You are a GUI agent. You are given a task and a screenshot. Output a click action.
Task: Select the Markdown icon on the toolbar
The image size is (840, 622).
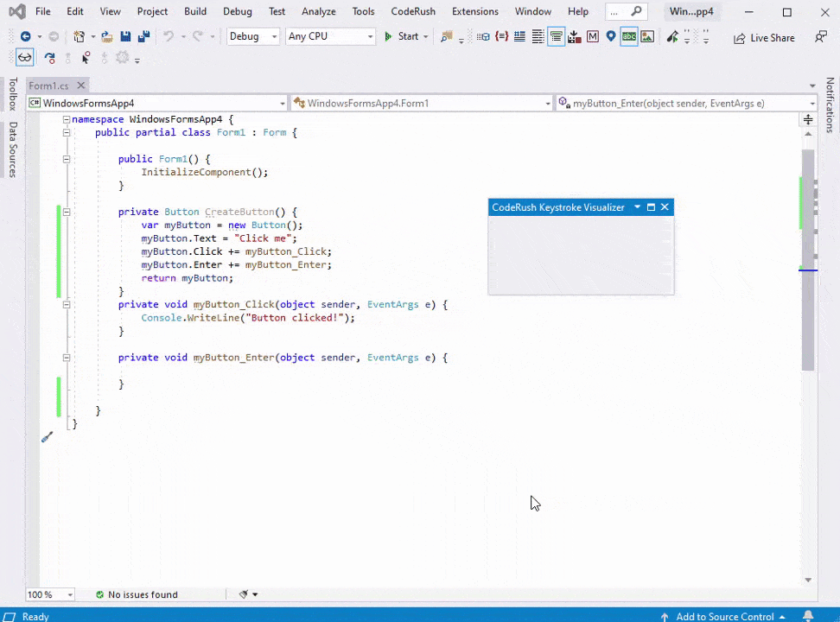[594, 36]
